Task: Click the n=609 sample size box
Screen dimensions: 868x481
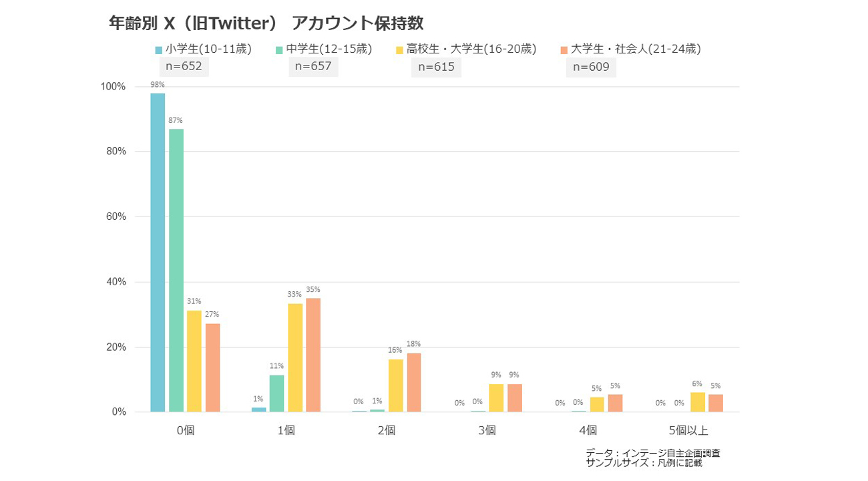Action: (591, 67)
